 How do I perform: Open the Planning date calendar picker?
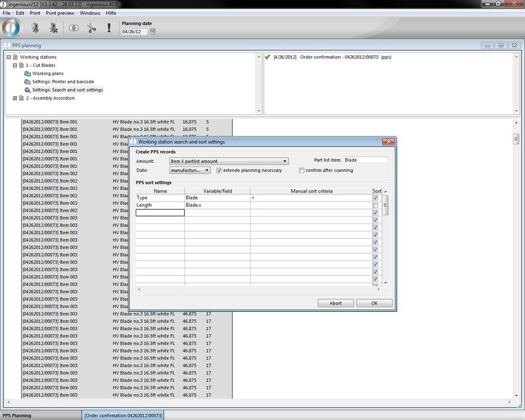[152, 32]
